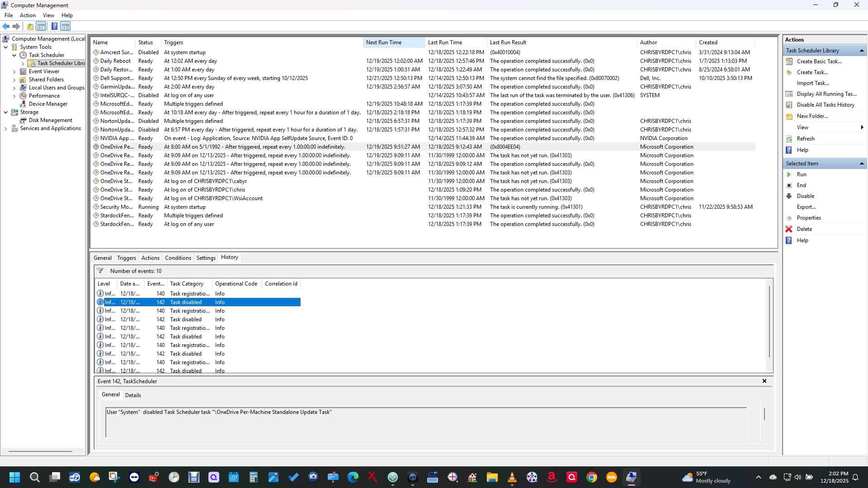The height and width of the screenshot is (488, 868).
Task: Click Create Basic Task link
Action: (819, 61)
